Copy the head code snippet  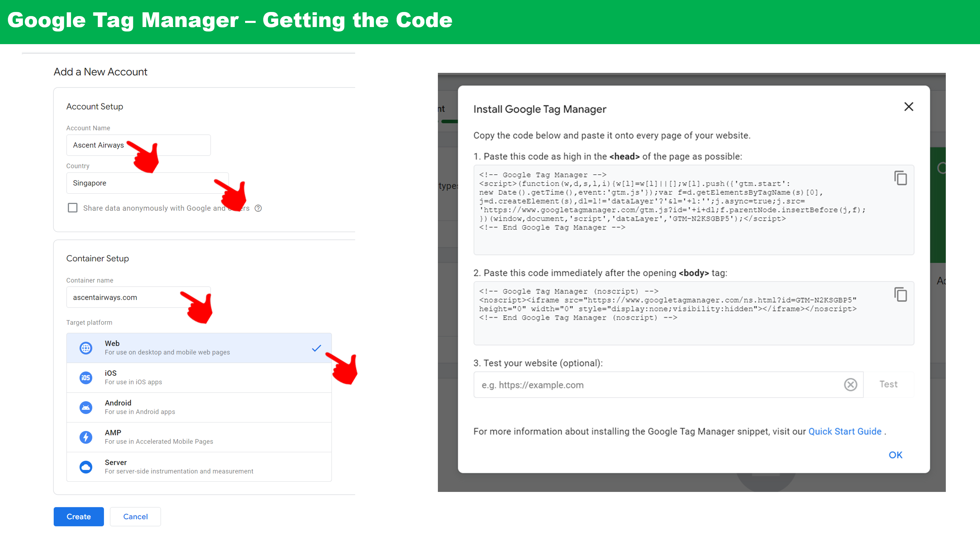pos(900,178)
